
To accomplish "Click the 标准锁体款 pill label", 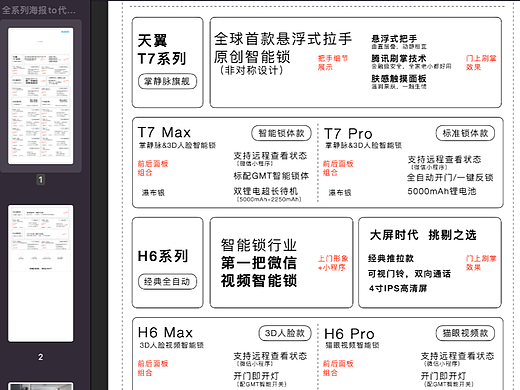I will click(465, 133).
